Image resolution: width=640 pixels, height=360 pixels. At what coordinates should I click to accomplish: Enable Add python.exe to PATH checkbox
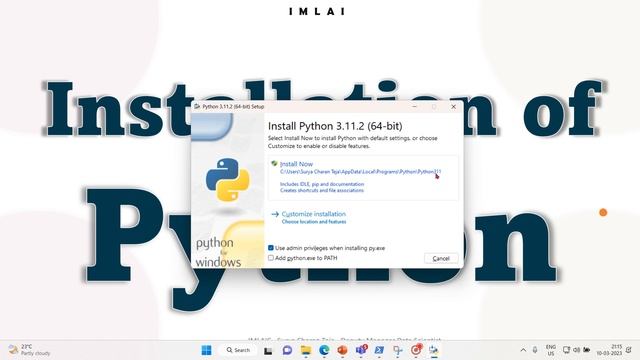(x=271, y=258)
